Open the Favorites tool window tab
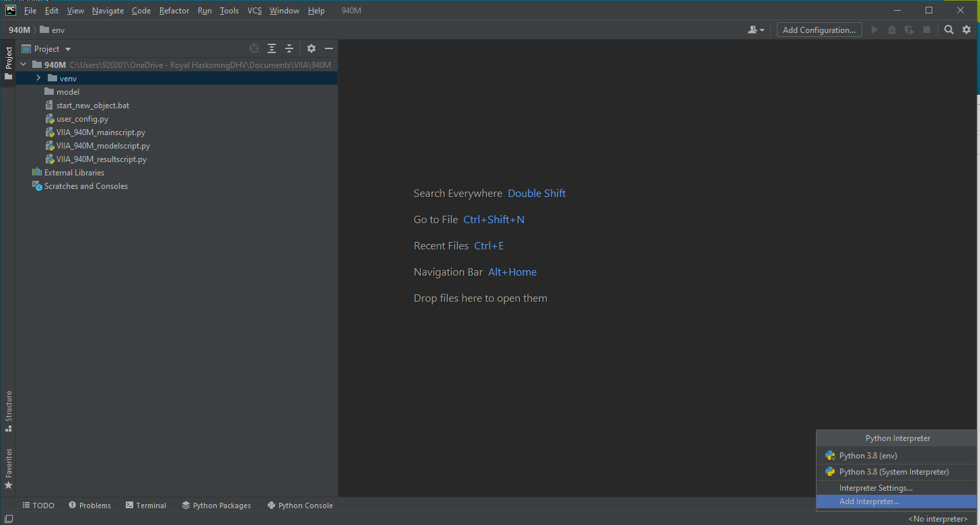Image resolution: width=980 pixels, height=525 pixels. click(x=8, y=469)
